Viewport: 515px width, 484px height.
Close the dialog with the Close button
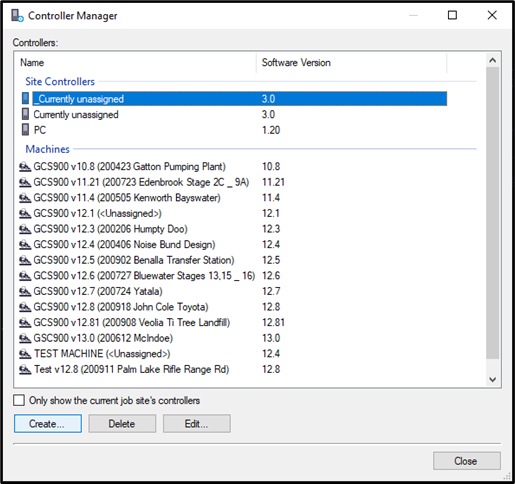point(467,461)
